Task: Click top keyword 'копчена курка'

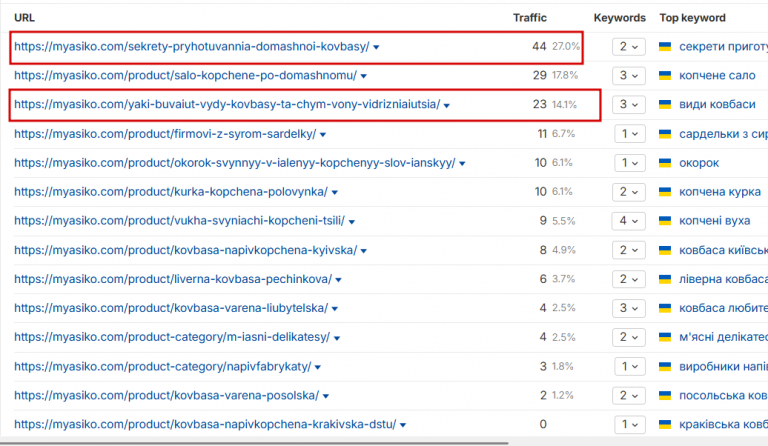Action: click(720, 191)
